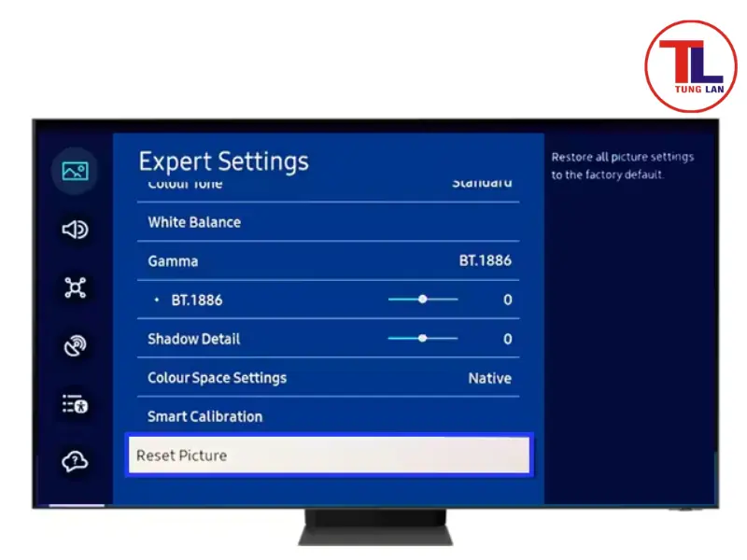Select the Sound speaker icon
This screenshot has width=747, height=560.
[75, 230]
